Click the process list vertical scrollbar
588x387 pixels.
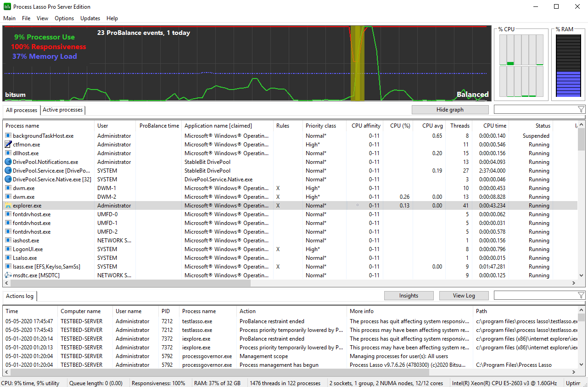(581, 200)
